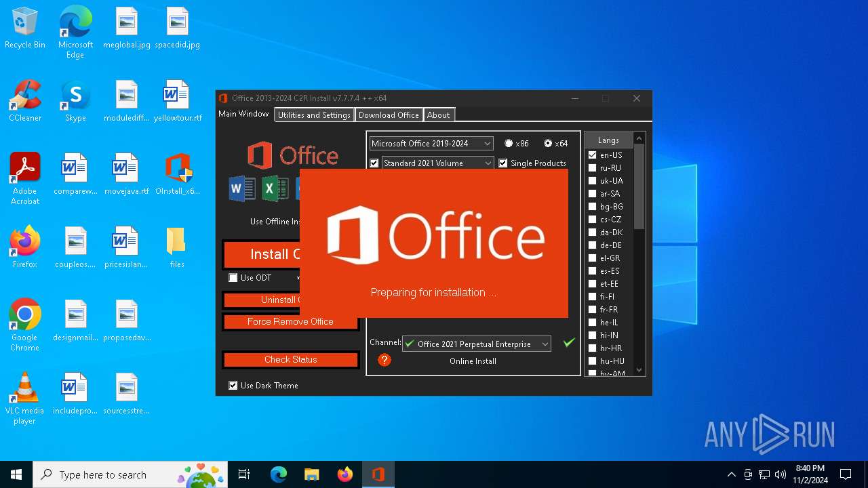The width and height of the screenshot is (868, 488).
Task: Select OInstall_x64 desktop icon
Action: coord(177,174)
